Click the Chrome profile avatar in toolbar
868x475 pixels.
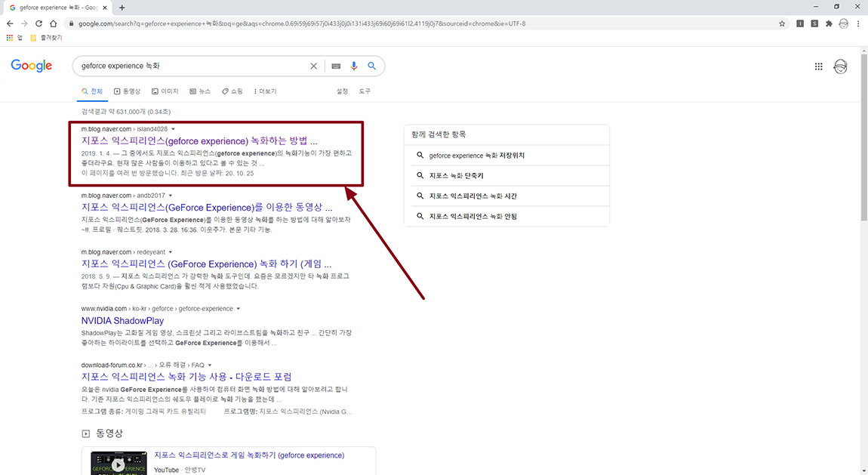tap(843, 24)
